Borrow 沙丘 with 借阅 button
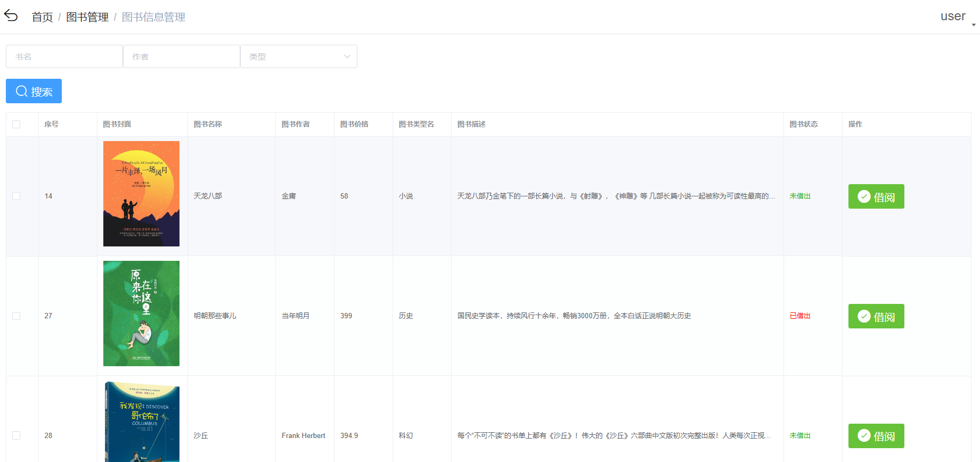980x462 pixels. click(x=876, y=436)
